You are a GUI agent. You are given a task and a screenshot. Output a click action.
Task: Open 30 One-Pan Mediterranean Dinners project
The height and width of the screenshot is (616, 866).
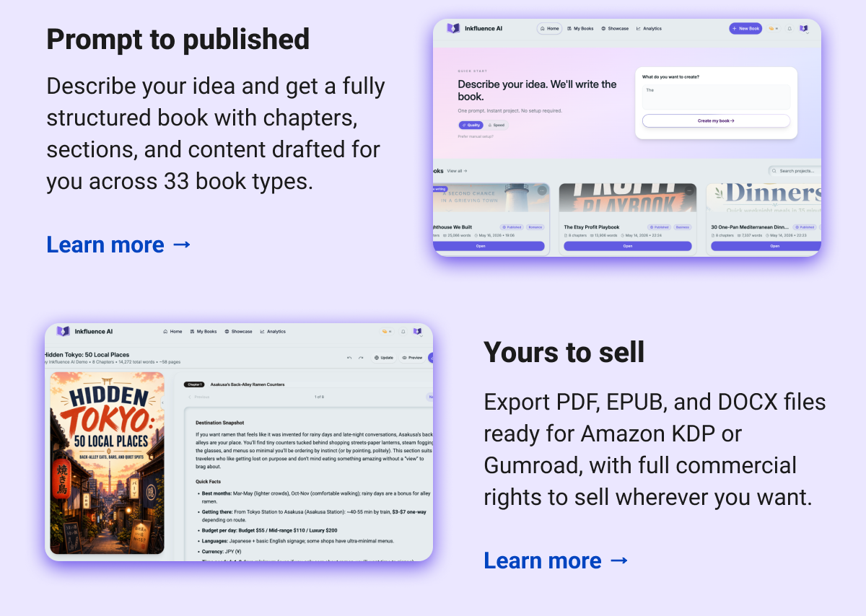766,246
